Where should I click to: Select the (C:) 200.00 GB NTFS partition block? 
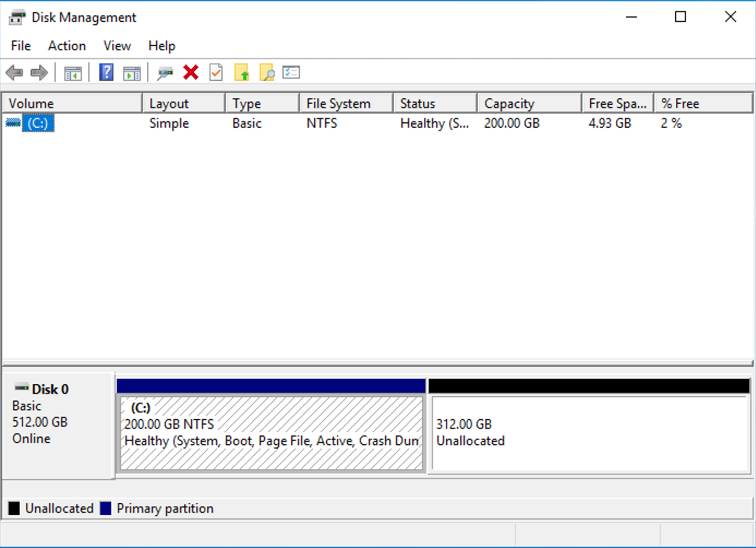271,425
